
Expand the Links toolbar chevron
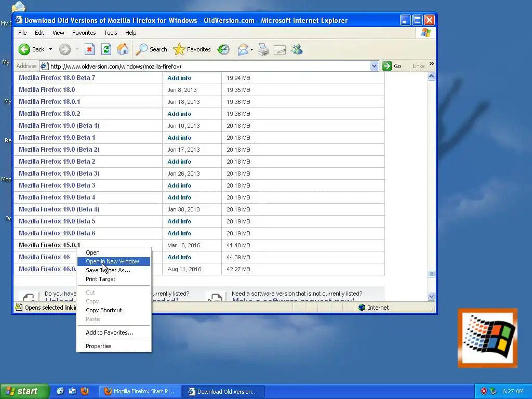point(432,64)
